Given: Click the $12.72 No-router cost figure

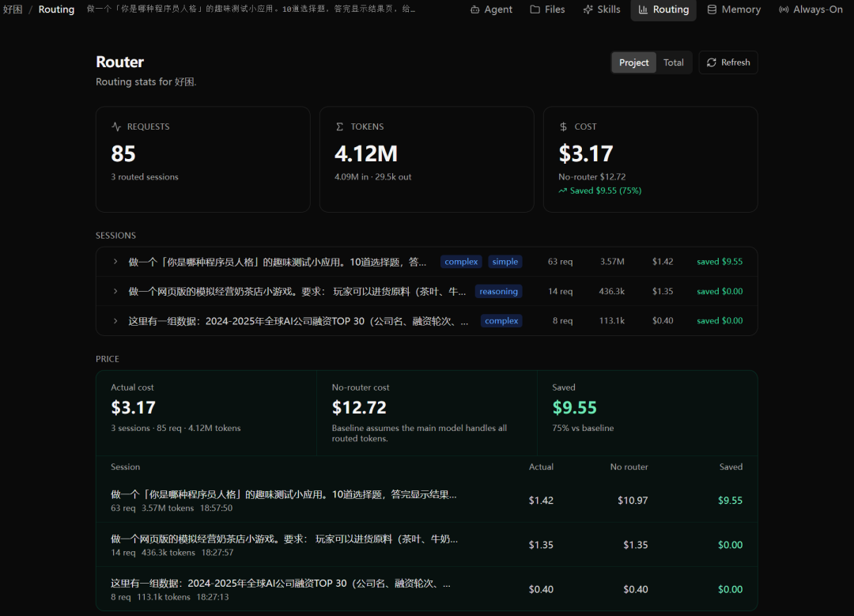Looking at the screenshot, I should (359, 407).
